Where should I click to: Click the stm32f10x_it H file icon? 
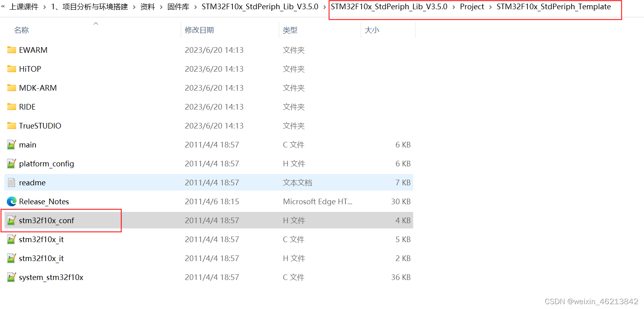[12, 258]
